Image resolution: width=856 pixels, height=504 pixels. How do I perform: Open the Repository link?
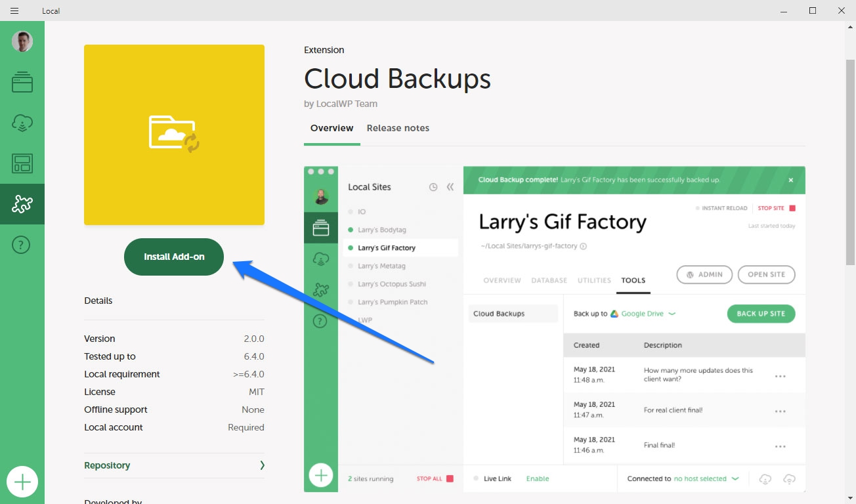[107, 465]
